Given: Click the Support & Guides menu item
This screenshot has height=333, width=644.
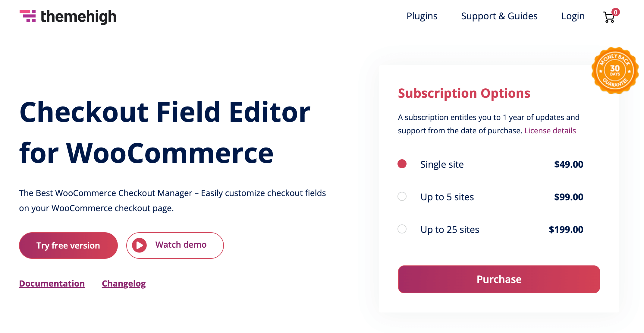Looking at the screenshot, I should coord(500,16).
